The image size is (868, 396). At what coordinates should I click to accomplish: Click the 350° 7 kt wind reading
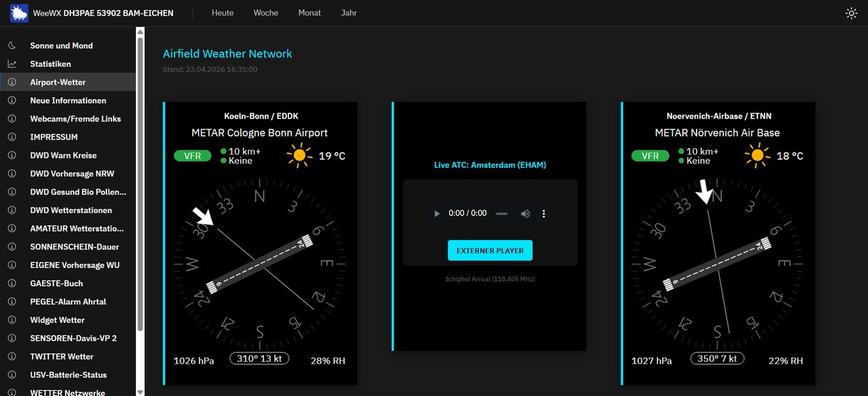tap(717, 358)
